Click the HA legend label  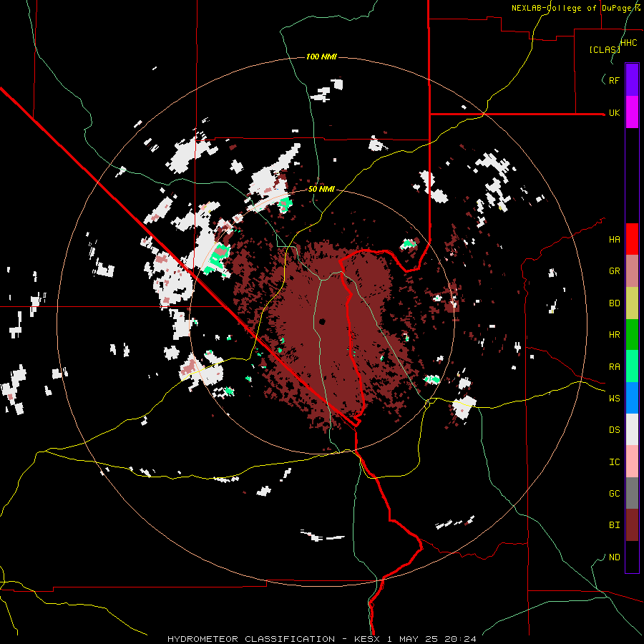[614, 240]
